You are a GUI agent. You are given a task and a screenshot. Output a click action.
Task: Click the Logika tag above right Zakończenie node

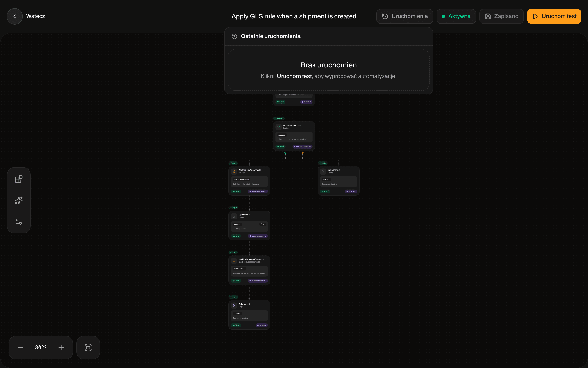click(323, 163)
